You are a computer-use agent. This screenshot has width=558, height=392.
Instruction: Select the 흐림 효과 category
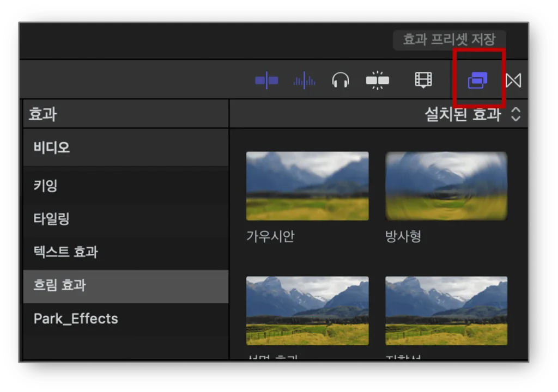tap(126, 285)
